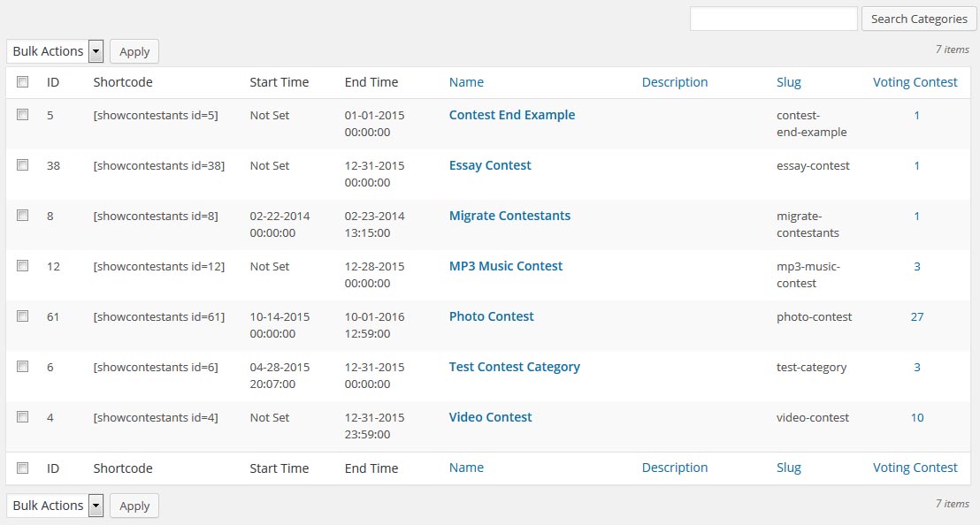
Task: Tick the Video Contest row checkbox
Action: pyautogui.click(x=22, y=416)
